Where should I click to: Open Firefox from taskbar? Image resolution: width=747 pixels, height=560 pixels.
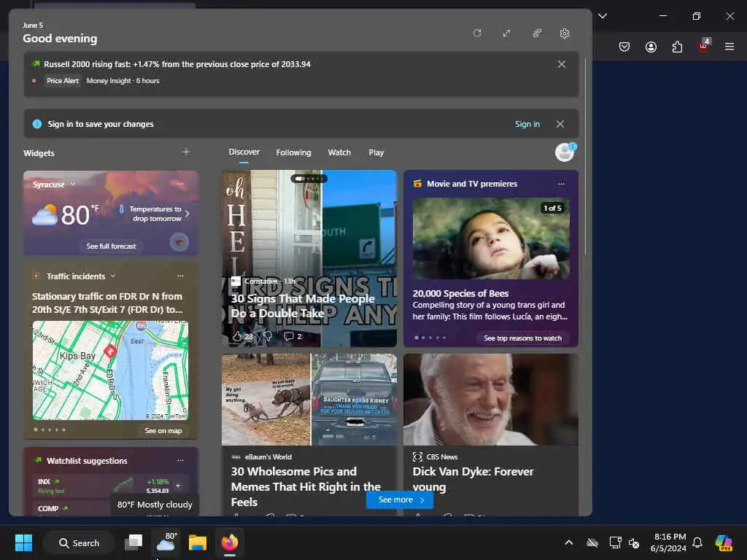pos(230,542)
